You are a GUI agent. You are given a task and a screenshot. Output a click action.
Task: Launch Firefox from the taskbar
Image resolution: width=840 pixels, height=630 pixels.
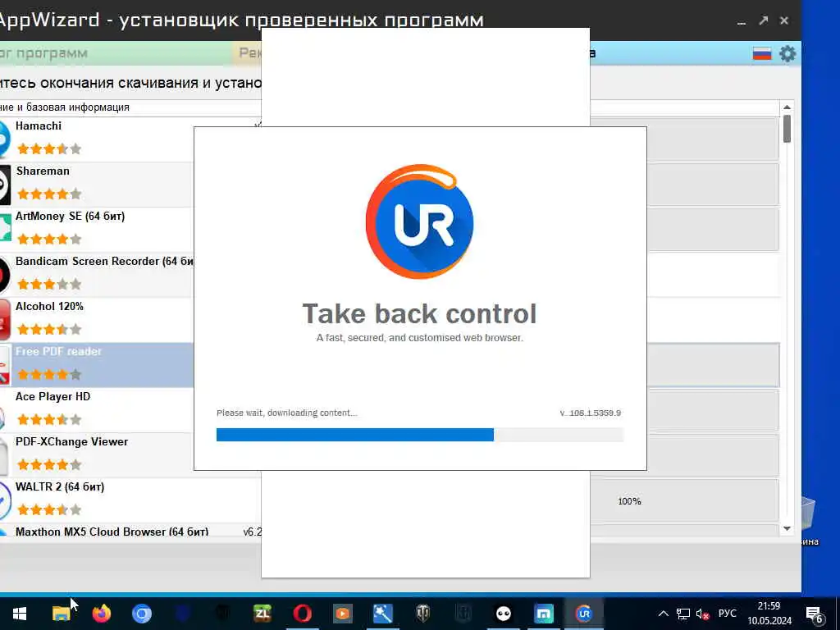tap(101, 614)
